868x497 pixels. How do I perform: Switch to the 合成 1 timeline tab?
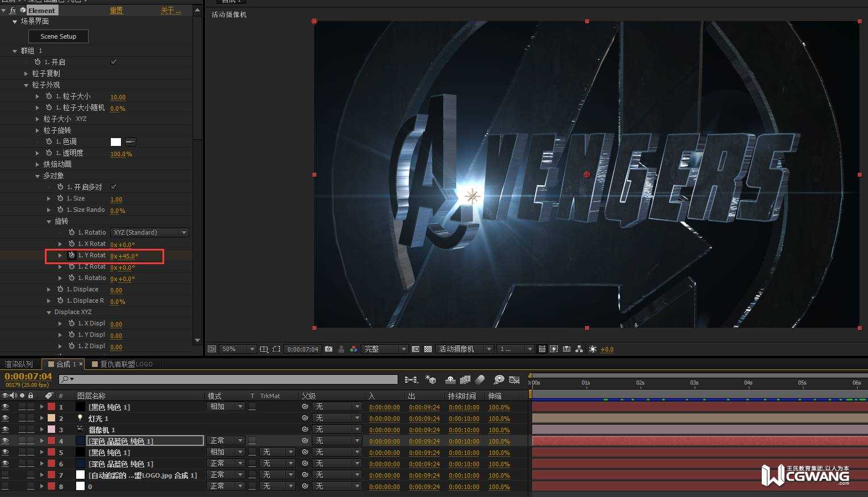coord(63,364)
